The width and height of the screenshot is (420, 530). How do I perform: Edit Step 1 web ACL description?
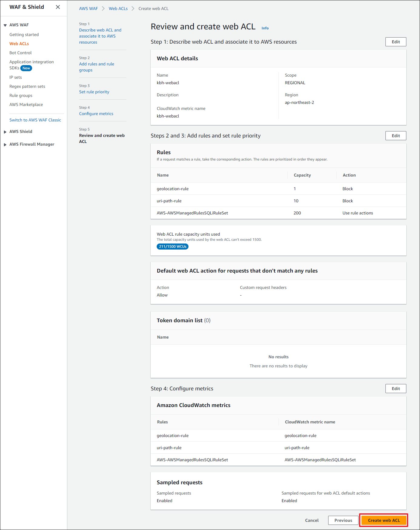click(396, 42)
